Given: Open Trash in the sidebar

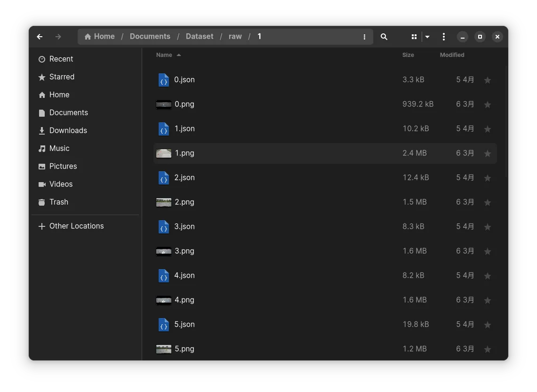Looking at the screenshot, I should click(x=59, y=202).
